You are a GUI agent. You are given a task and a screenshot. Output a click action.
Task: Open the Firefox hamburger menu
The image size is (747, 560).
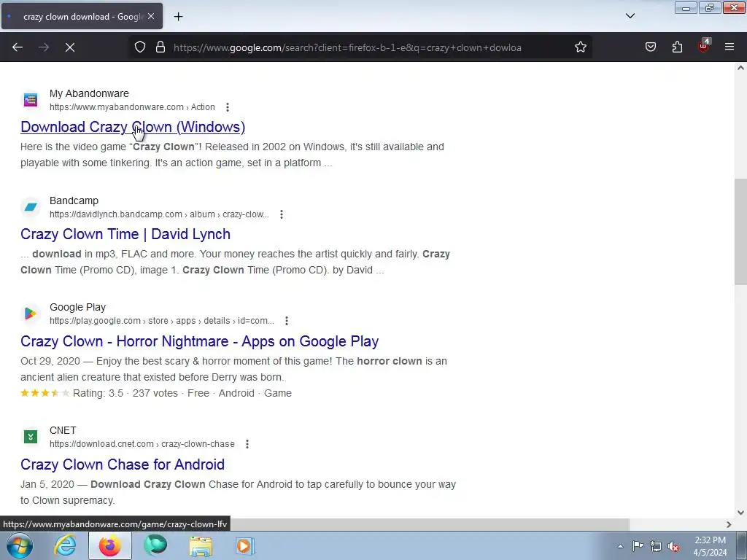click(x=729, y=47)
